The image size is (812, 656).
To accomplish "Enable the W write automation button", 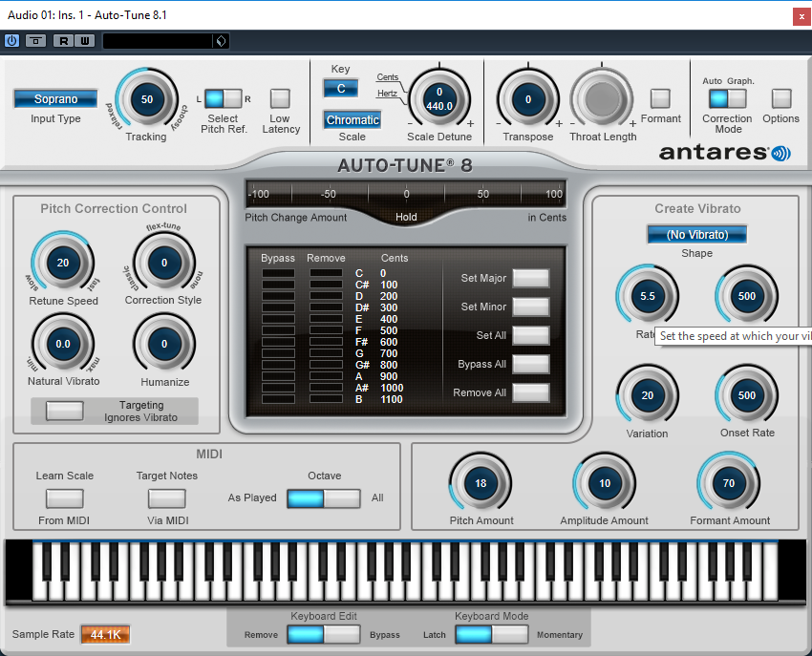I will [x=85, y=40].
